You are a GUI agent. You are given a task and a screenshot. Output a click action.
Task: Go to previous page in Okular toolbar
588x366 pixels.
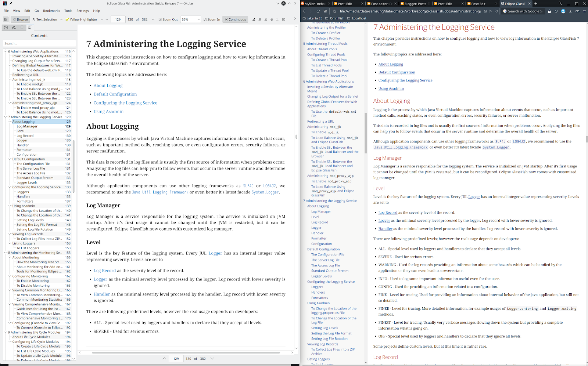coord(107,19)
